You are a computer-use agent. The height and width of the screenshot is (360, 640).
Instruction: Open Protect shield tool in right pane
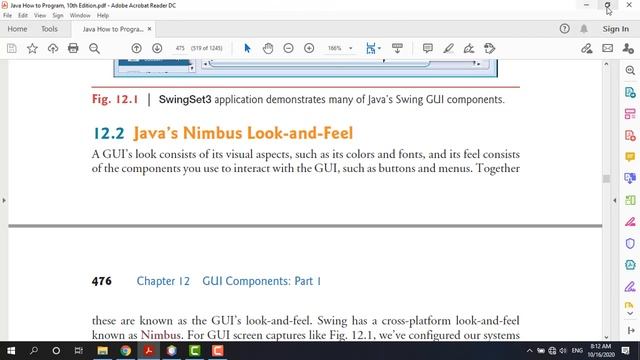(x=630, y=243)
